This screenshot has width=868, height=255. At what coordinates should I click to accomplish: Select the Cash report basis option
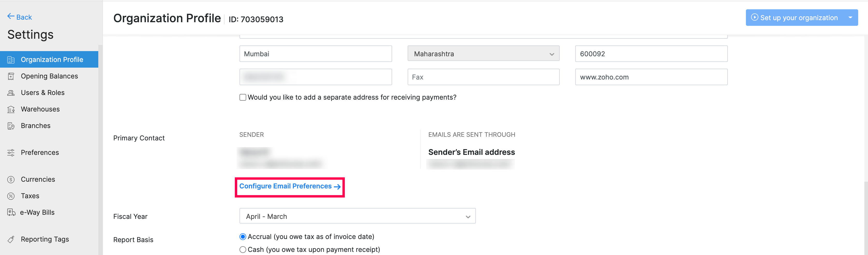click(243, 250)
